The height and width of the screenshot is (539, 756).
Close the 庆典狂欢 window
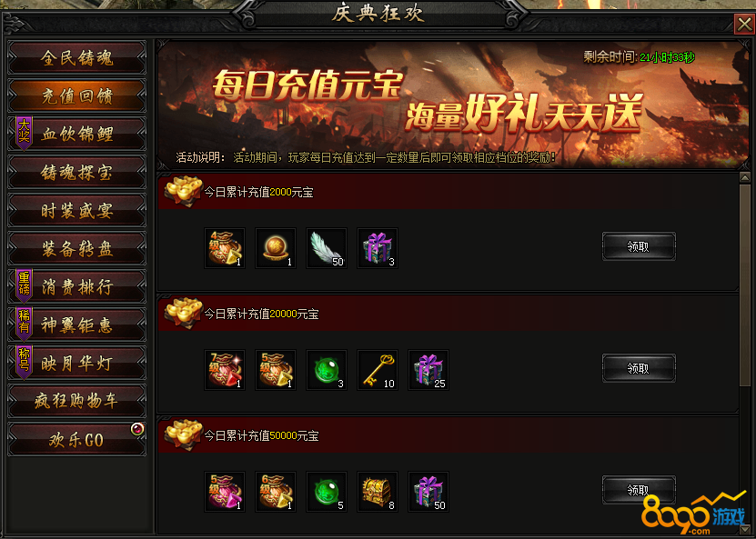click(x=744, y=24)
